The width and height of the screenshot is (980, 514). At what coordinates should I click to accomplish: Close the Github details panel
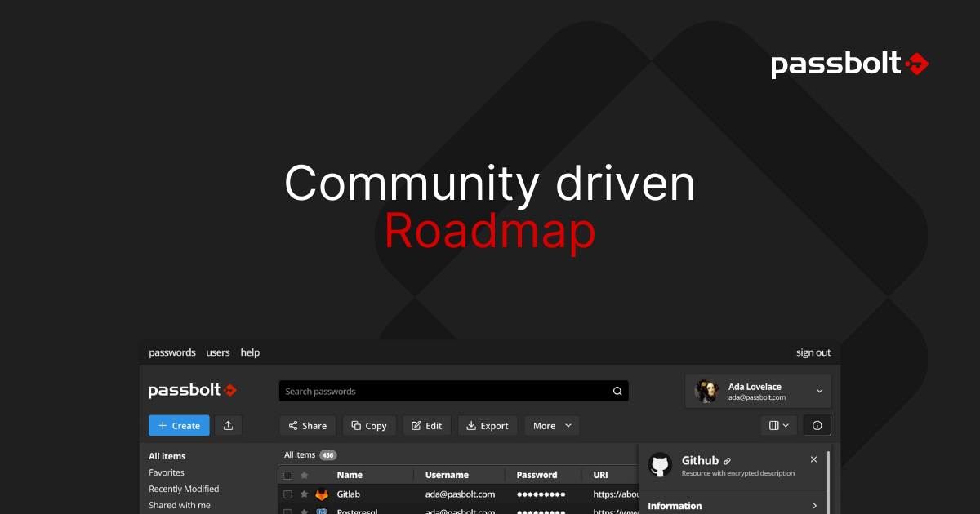click(x=813, y=459)
